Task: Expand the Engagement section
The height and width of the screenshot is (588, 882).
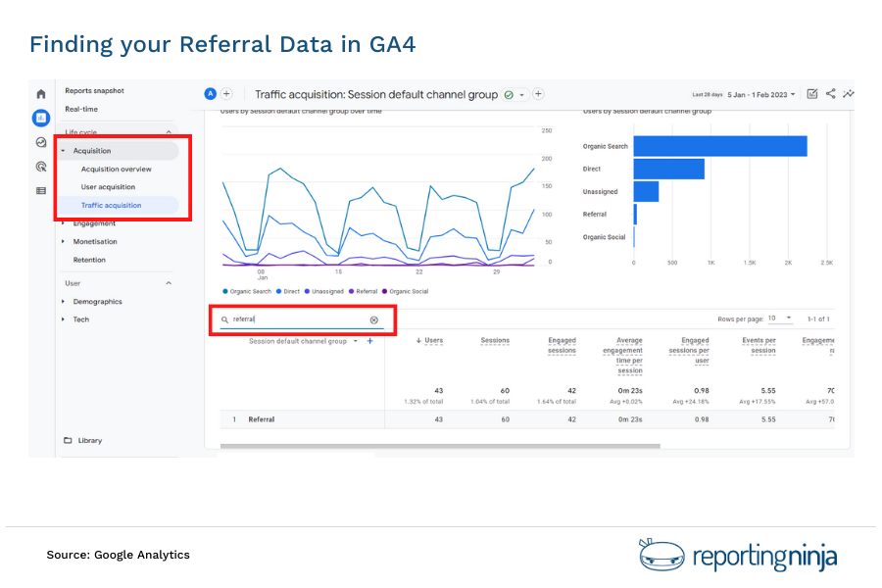Action: 63,223
